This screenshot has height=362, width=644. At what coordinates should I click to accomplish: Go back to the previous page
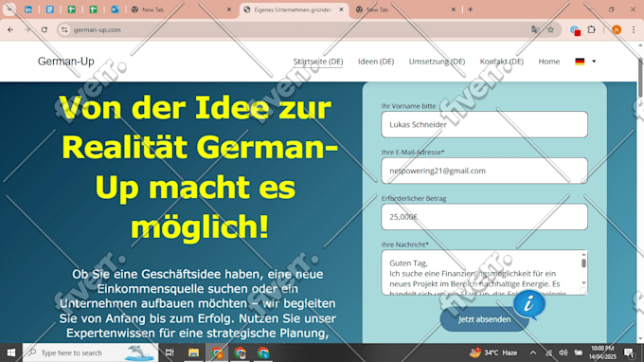[10, 29]
